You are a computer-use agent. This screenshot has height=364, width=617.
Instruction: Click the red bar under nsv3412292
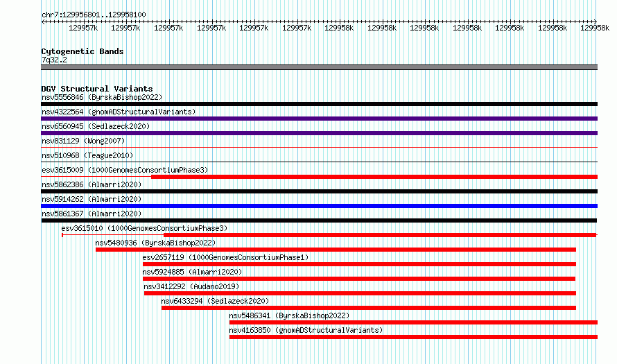(x=360, y=293)
